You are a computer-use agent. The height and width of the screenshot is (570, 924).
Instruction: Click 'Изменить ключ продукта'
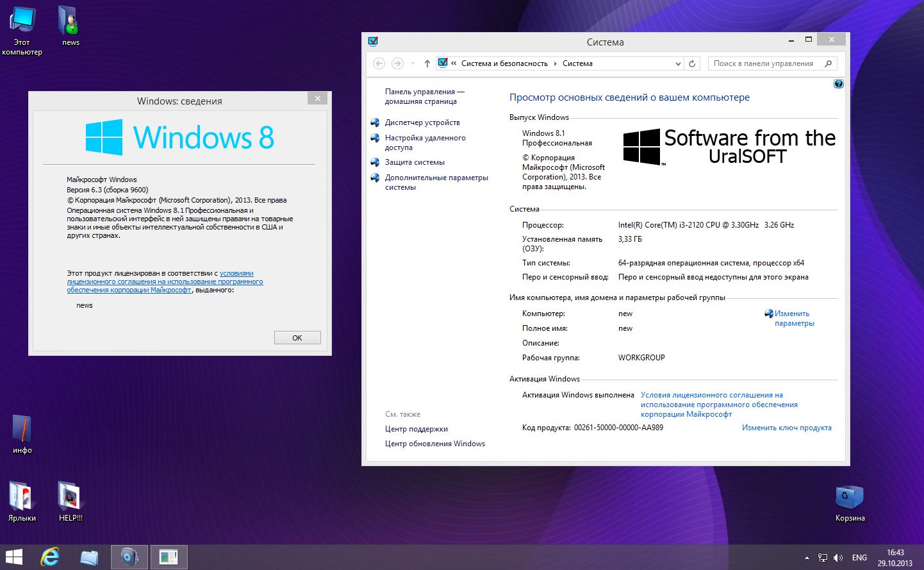[786, 428]
